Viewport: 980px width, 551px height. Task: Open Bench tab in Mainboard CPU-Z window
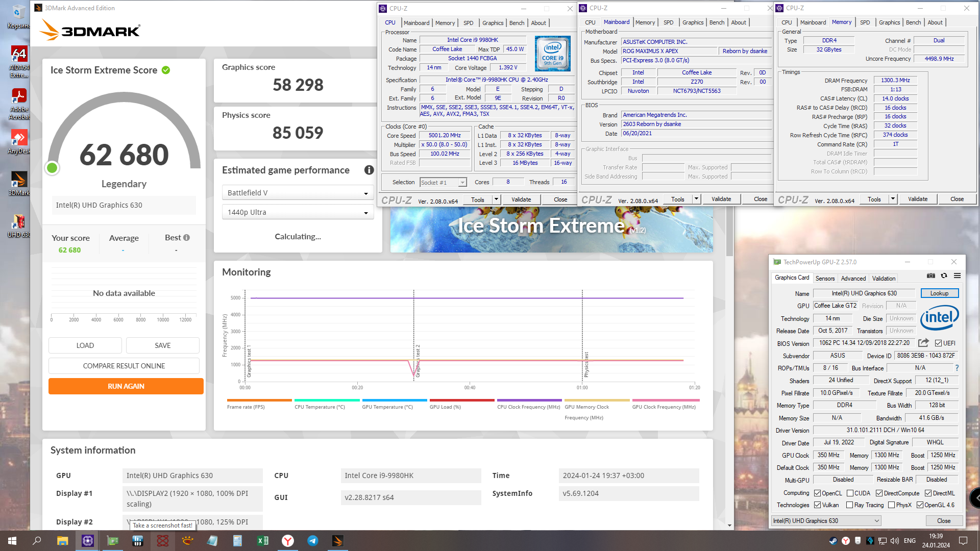tap(717, 22)
